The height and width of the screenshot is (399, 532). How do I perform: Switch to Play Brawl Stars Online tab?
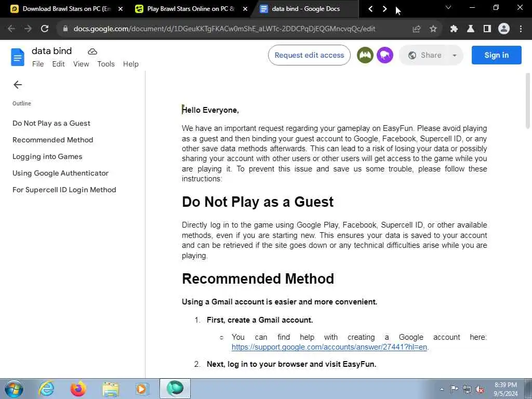(x=191, y=9)
